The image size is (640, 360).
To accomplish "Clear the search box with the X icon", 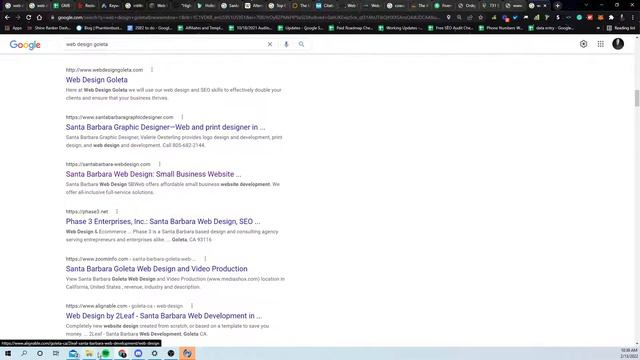I will click(x=270, y=44).
